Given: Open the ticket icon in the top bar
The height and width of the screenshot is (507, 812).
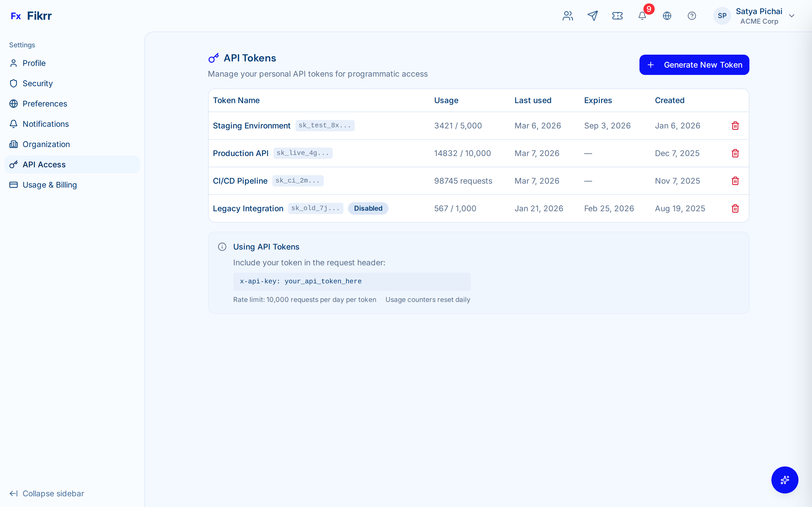Looking at the screenshot, I should click(617, 16).
